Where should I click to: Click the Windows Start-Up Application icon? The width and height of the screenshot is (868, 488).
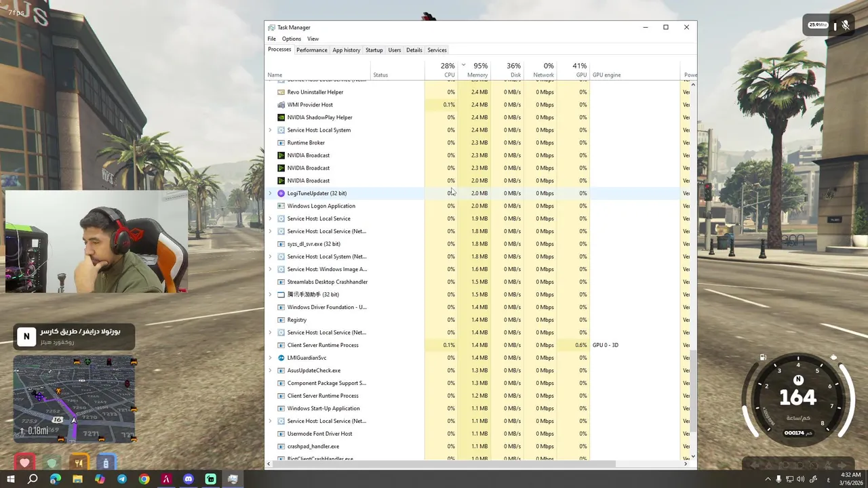pos(281,409)
